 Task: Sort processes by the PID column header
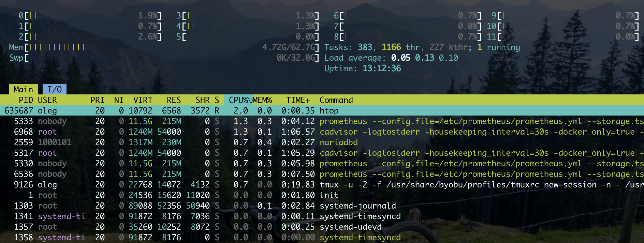click(26, 100)
